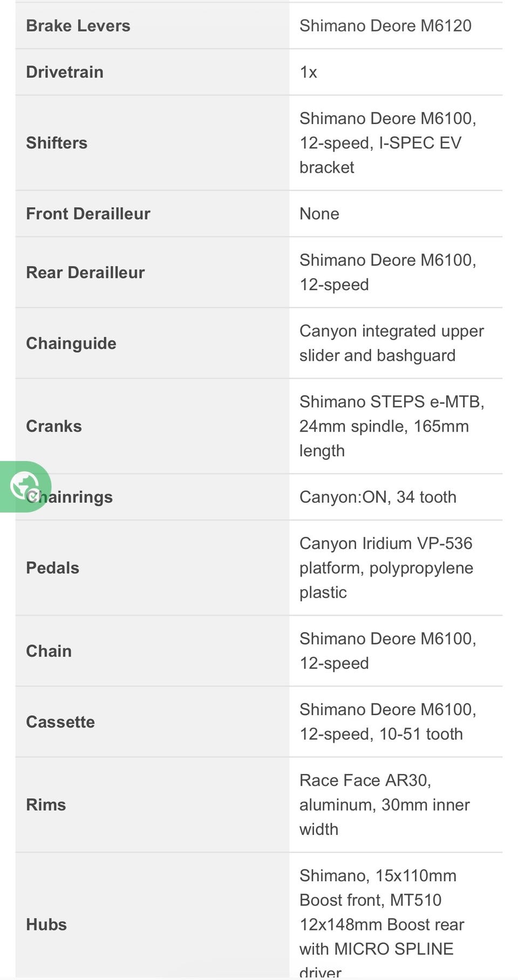Select the Shimano STEPS e-MTB cranks value
Viewport: 518px width, 980px height.
click(392, 426)
